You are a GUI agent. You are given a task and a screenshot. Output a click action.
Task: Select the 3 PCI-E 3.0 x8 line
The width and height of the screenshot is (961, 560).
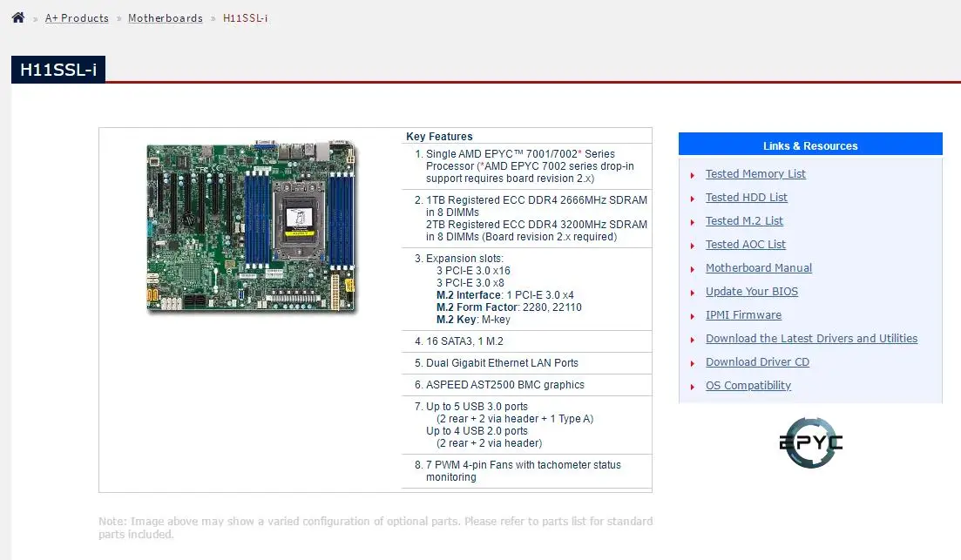[x=470, y=283]
